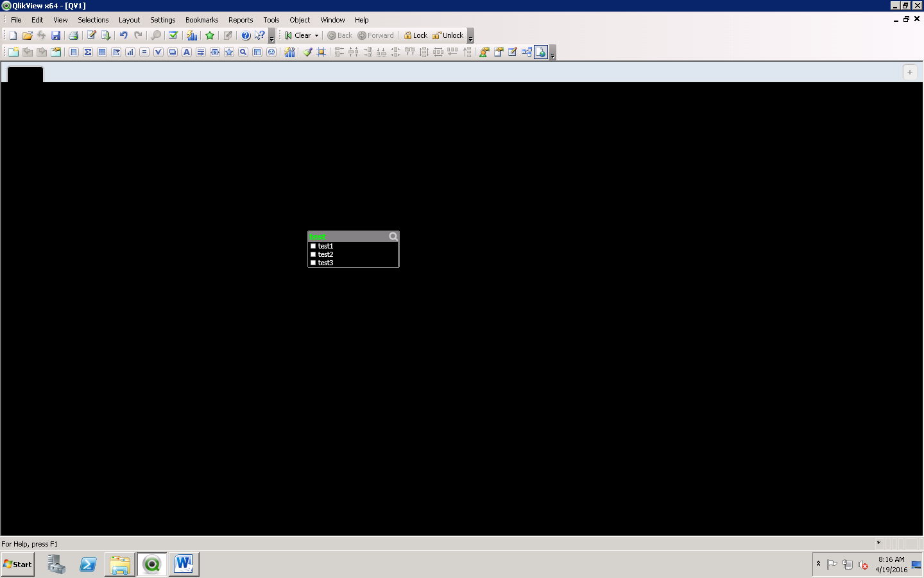
Task: Open the taskbar clock showing 8:16 AM
Action: [891, 565]
